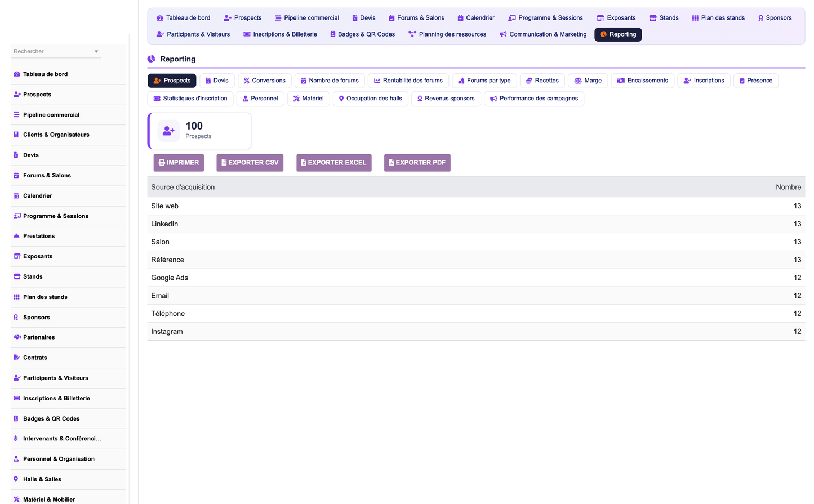Select the Marge report tab
This screenshot has width=814, height=504.
pyautogui.click(x=588, y=81)
